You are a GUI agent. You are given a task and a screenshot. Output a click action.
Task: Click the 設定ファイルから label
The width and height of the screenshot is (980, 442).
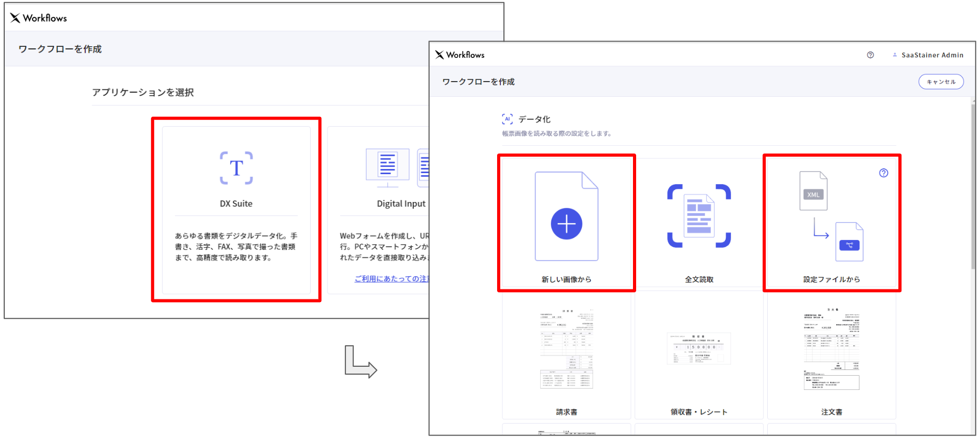(x=831, y=279)
